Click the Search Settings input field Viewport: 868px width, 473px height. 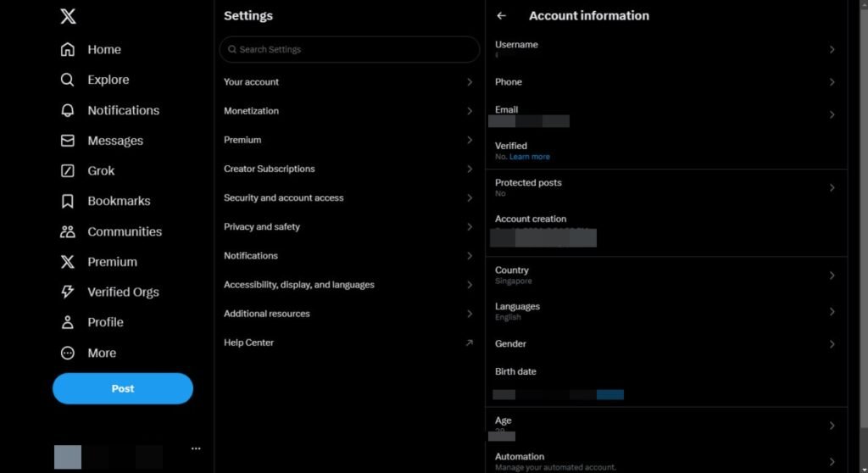click(349, 49)
